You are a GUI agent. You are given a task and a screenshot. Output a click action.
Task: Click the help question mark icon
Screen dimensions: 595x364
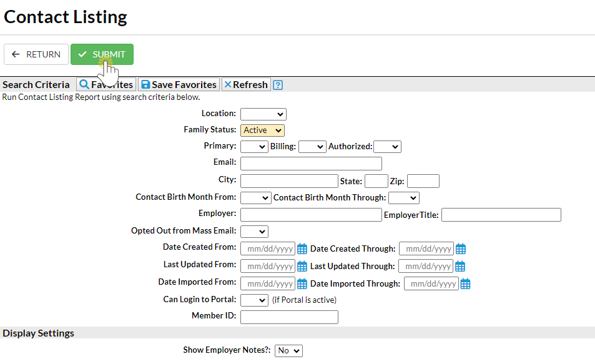[x=278, y=85]
